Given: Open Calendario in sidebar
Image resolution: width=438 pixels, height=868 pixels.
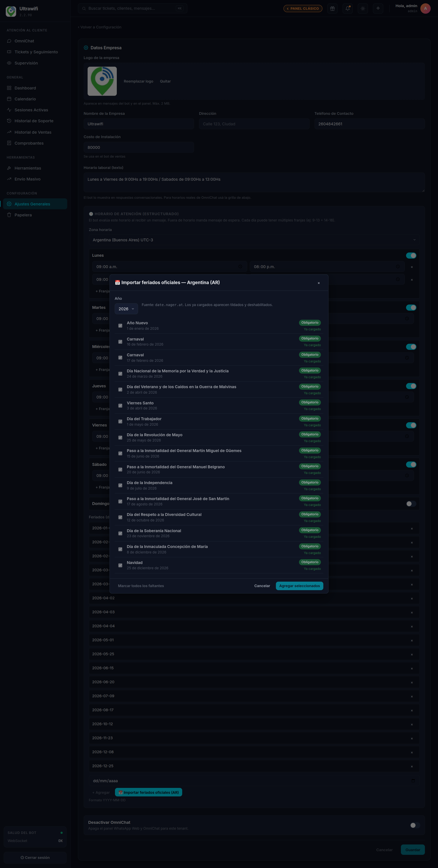Looking at the screenshot, I should coord(35,99).
